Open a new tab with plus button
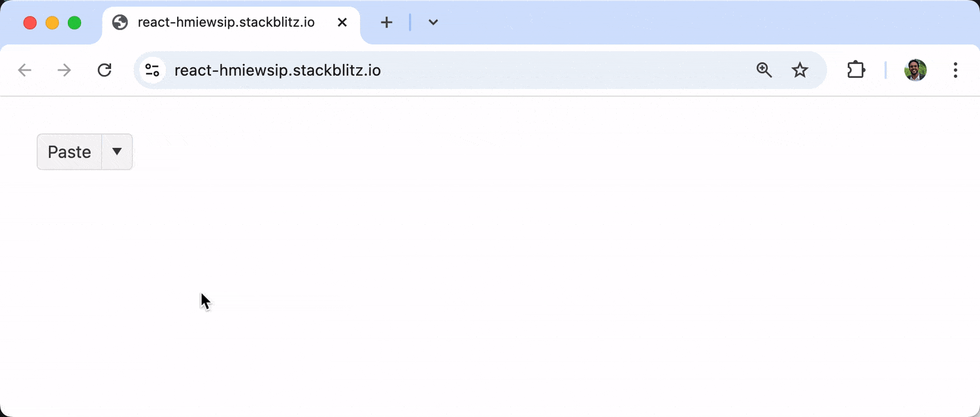Screen dimensions: 980x417 pos(387,23)
